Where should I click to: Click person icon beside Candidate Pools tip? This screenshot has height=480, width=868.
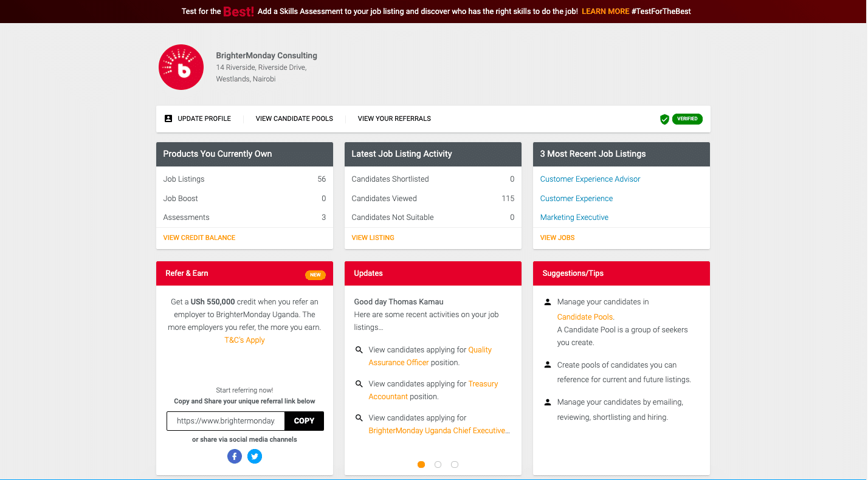pos(547,302)
